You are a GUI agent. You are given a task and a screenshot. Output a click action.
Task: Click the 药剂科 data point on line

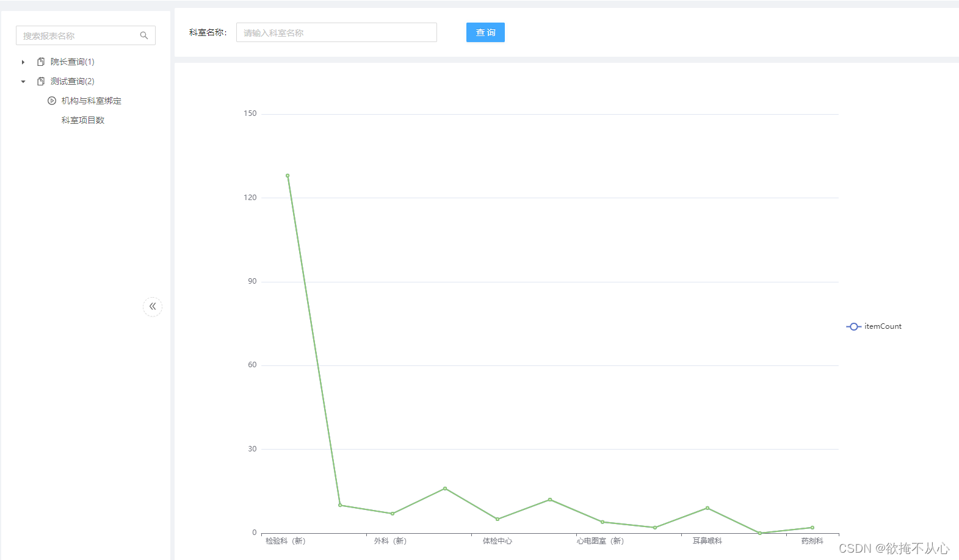[x=812, y=528]
